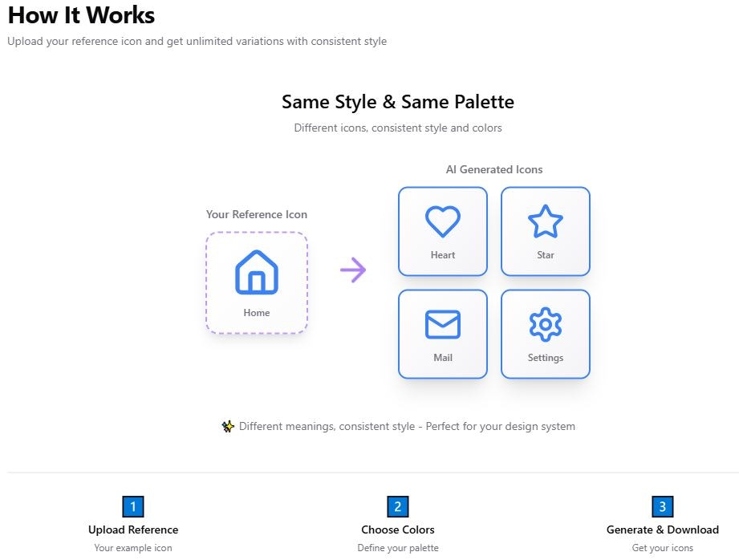This screenshot has width=739, height=560.
Task: Click the Upload Reference label
Action: coord(132,530)
